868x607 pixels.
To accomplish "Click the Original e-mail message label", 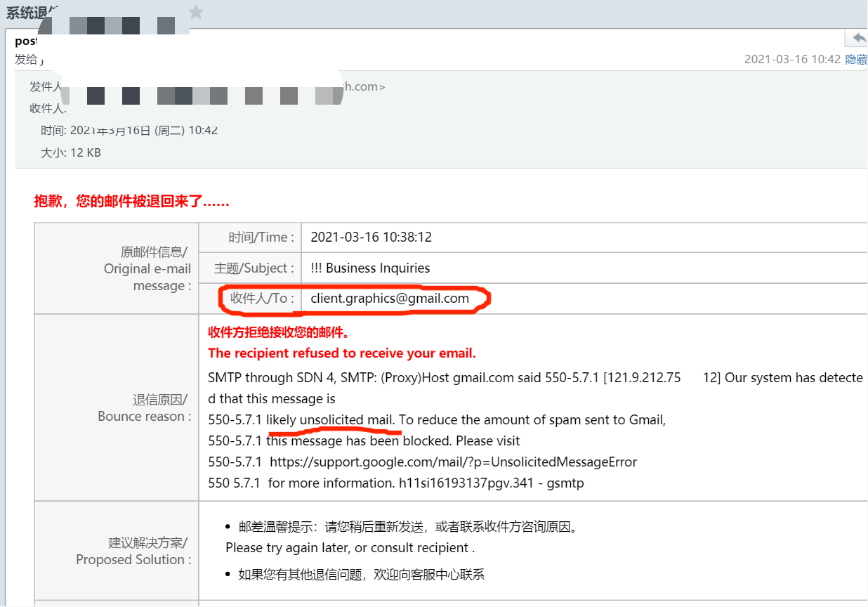I will (147, 268).
